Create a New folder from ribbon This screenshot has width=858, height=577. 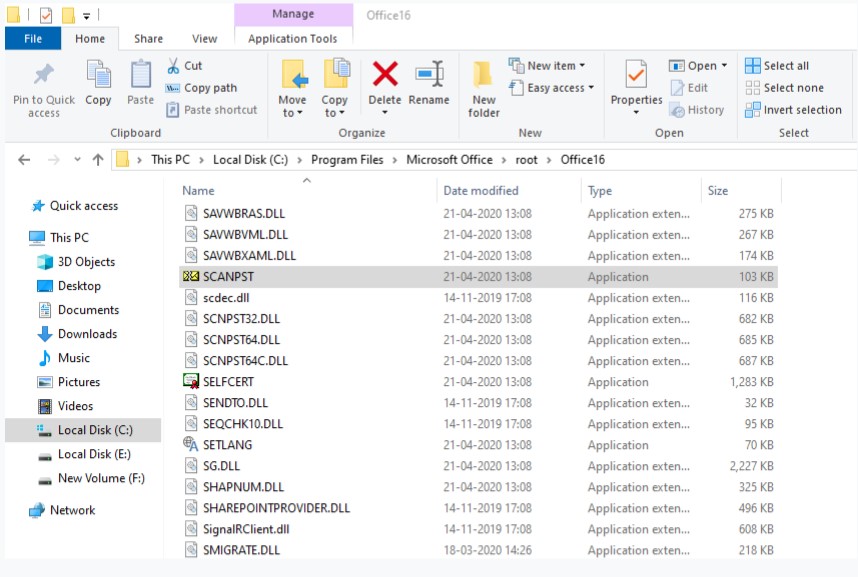click(x=484, y=85)
